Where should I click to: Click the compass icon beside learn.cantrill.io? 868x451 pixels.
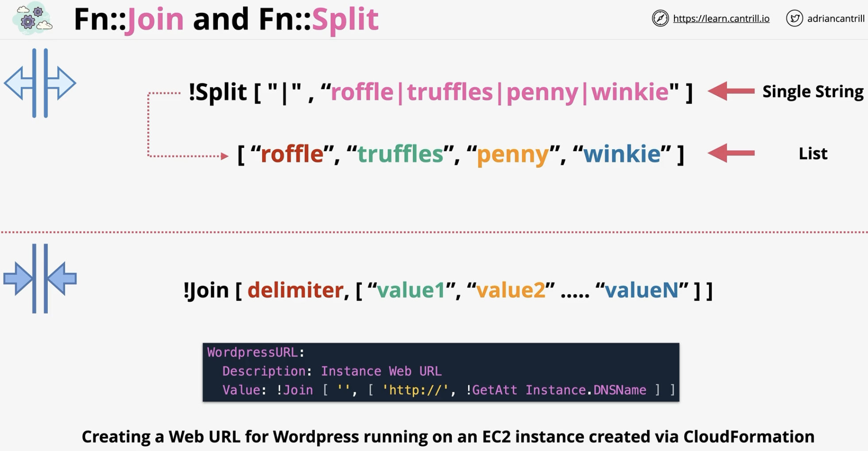click(660, 19)
